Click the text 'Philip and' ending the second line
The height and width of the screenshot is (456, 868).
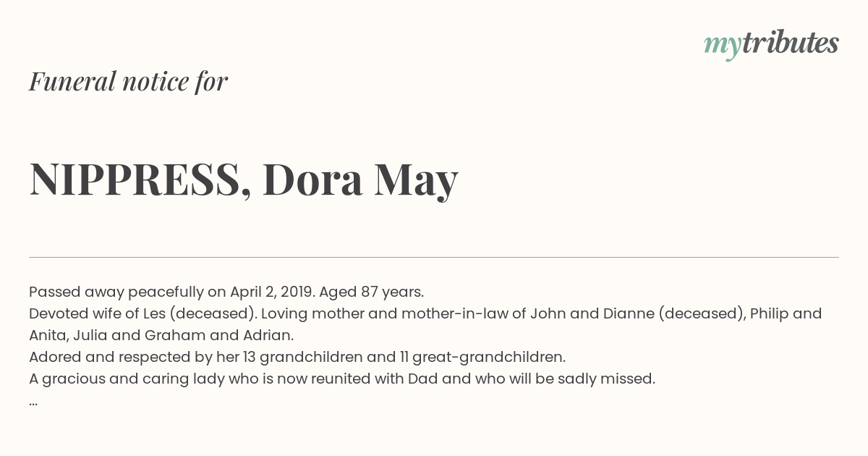click(786, 313)
